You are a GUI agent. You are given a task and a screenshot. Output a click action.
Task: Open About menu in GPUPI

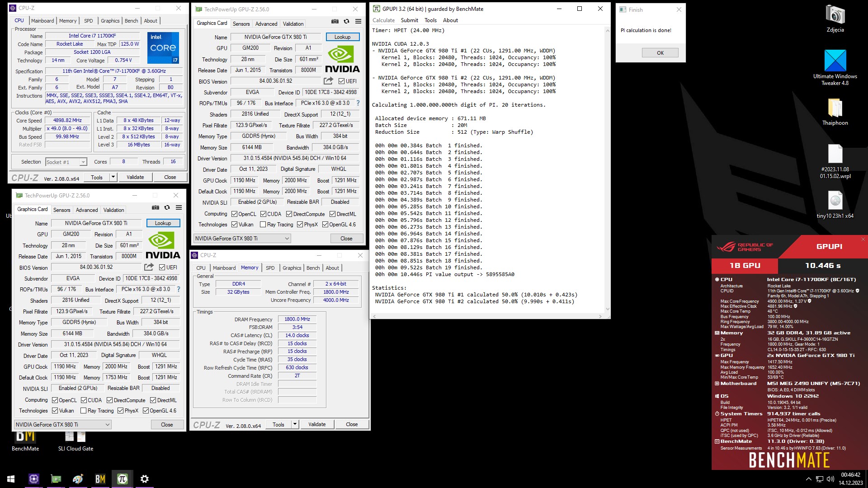(450, 20)
